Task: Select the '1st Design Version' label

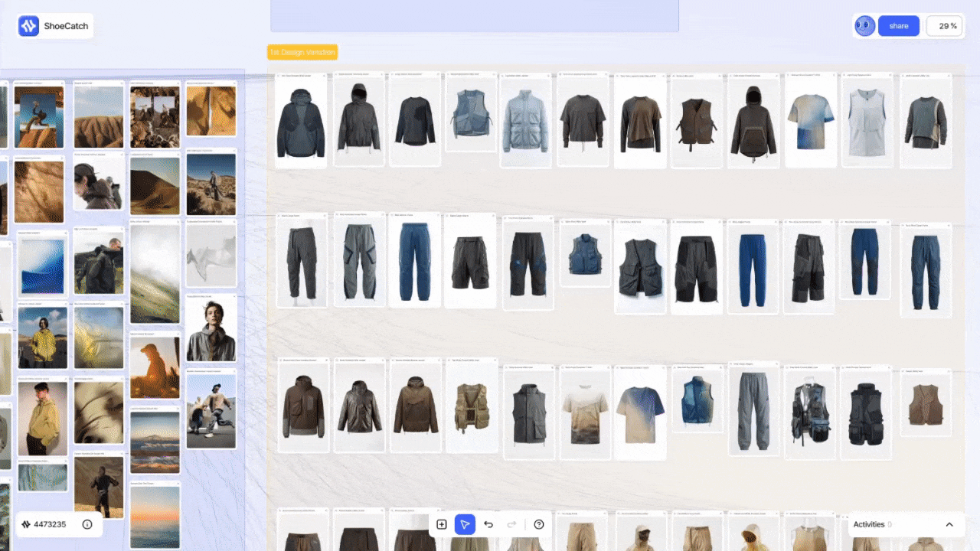Action: point(302,52)
